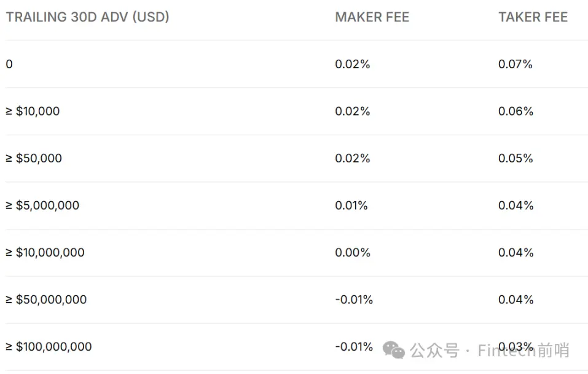Click the 0.06% taker fee value
The image size is (588, 374).
(x=515, y=111)
